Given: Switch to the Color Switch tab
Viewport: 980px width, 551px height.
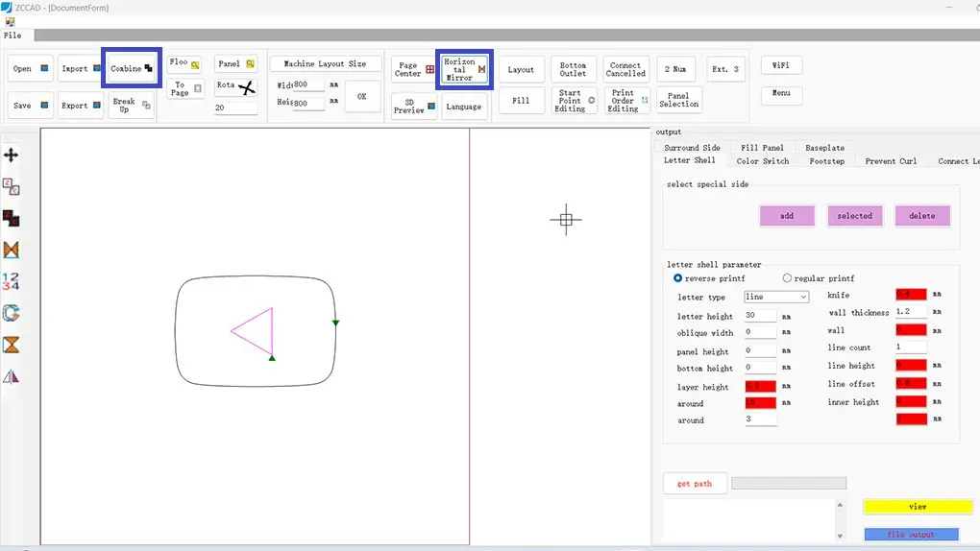Looking at the screenshot, I should pyautogui.click(x=762, y=161).
